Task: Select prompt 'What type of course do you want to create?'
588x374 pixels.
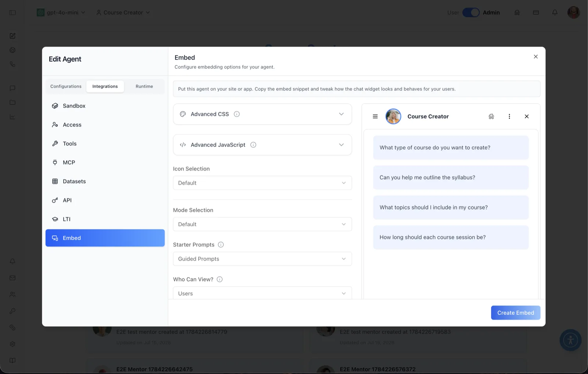Action: tap(451, 148)
